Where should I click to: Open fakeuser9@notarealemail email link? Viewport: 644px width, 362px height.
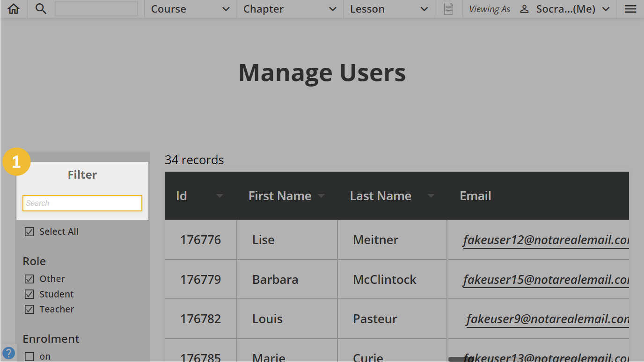click(x=548, y=319)
